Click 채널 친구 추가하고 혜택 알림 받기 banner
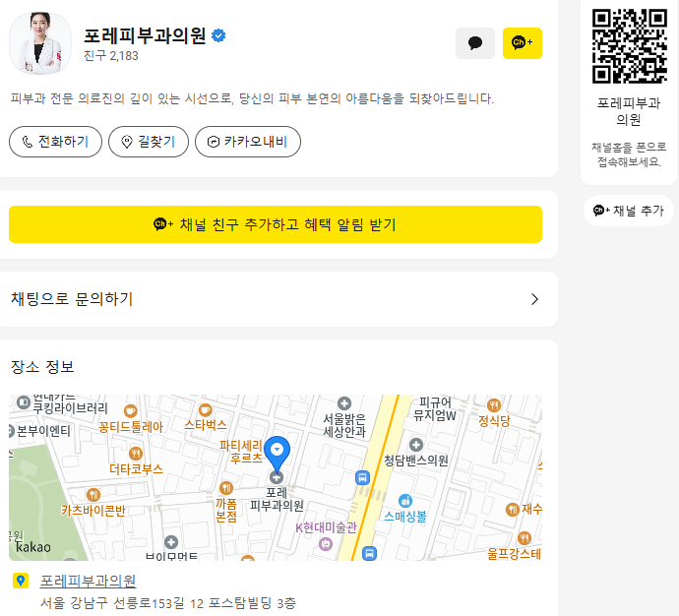Viewport: 679px width, 616px height. click(276, 224)
